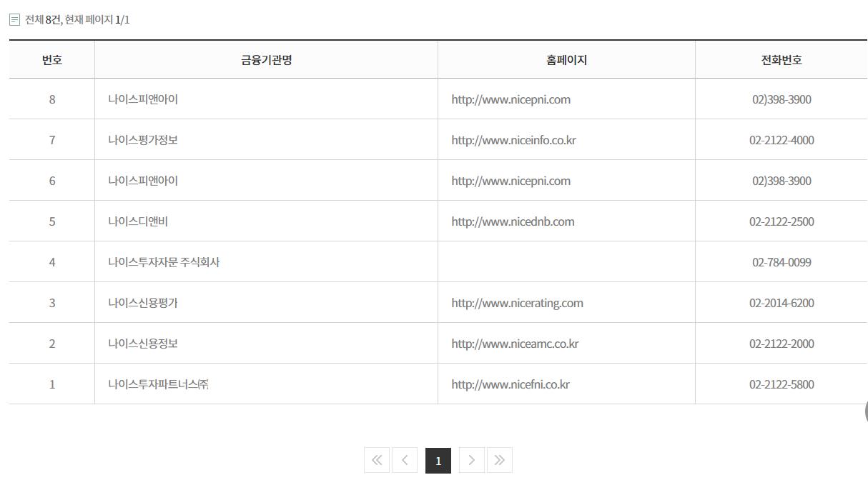
Task: Click the phone number 02-2122-2500
Action: pos(781,221)
